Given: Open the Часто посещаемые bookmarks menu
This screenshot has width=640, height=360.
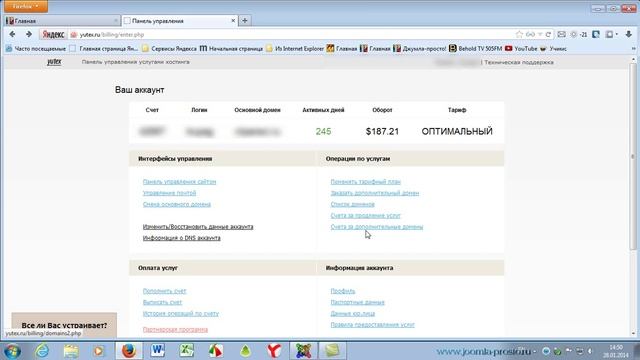Looking at the screenshot, I should (36, 49).
